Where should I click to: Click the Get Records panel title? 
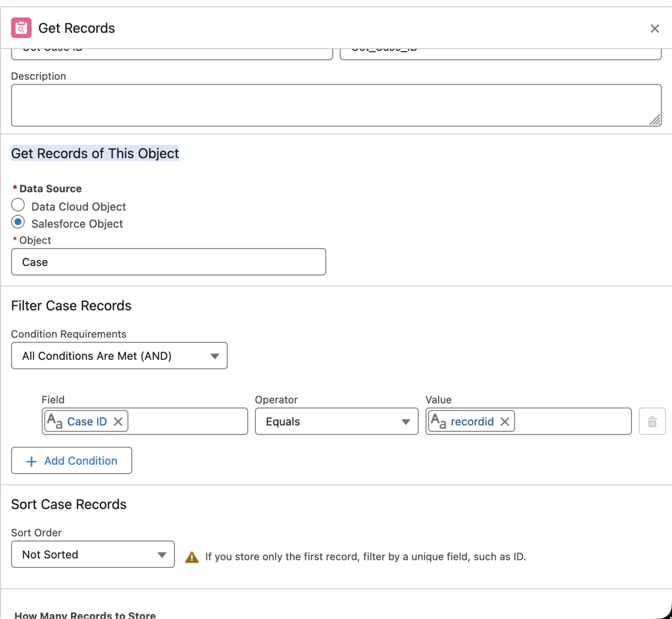pyautogui.click(x=77, y=28)
